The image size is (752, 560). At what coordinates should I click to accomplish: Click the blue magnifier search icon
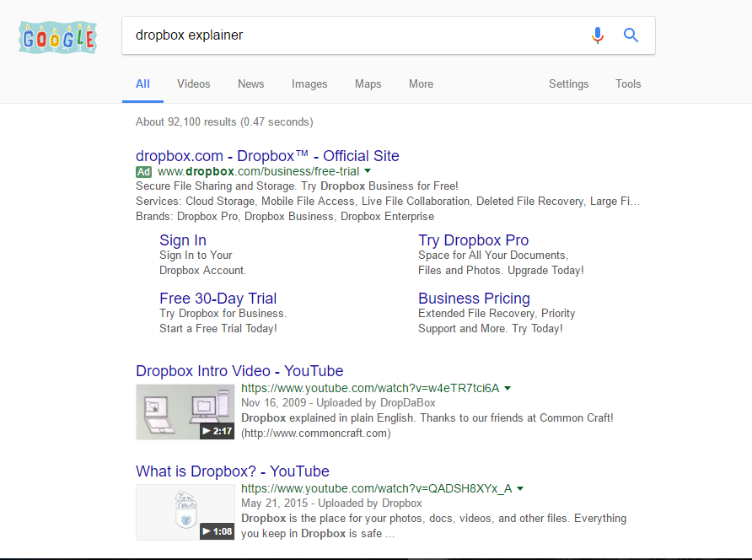[631, 35]
